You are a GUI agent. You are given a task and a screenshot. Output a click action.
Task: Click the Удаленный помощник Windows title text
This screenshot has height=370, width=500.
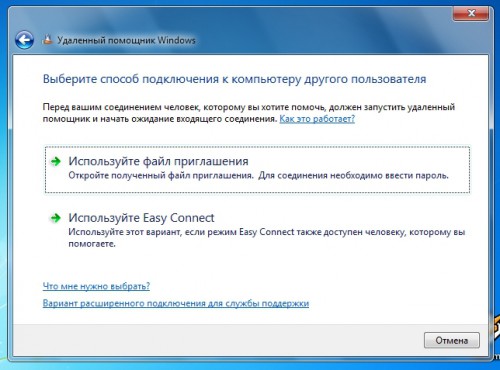[x=126, y=40]
